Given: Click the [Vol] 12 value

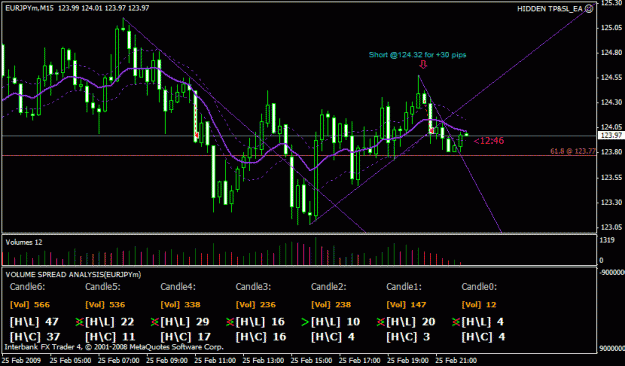Looking at the screenshot, I should (479, 305).
